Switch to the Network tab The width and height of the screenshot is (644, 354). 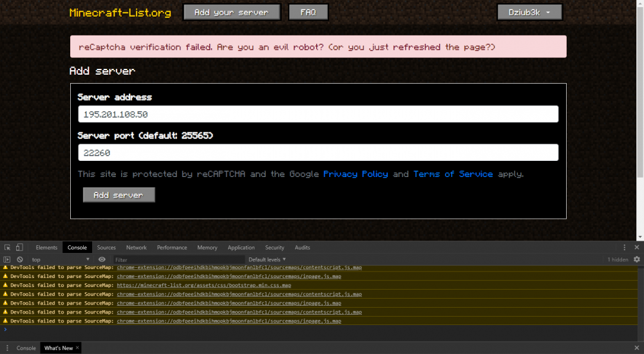(x=137, y=248)
